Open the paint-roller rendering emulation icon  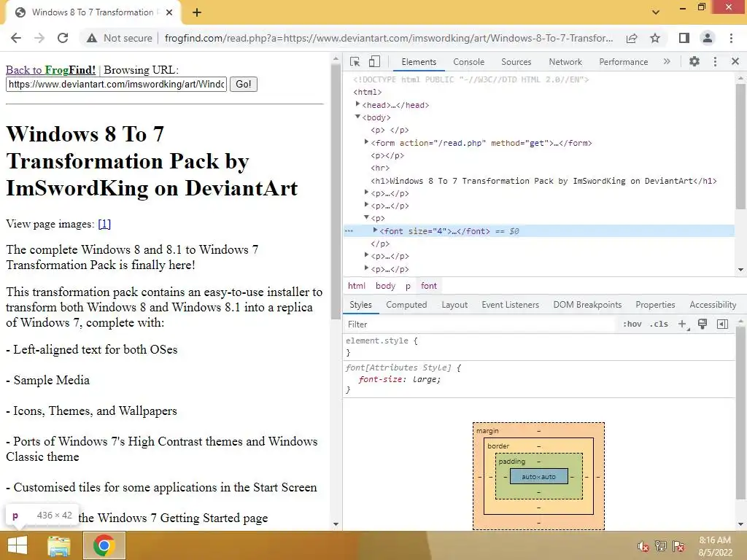pos(703,324)
